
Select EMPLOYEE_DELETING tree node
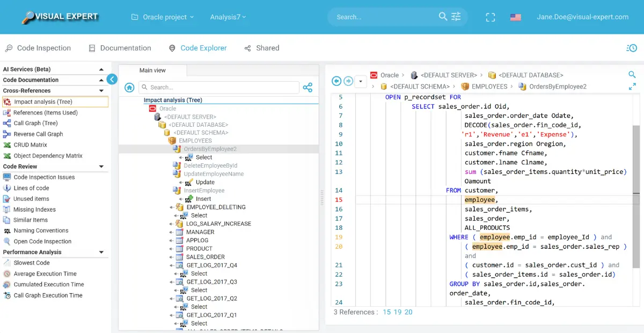(x=216, y=207)
